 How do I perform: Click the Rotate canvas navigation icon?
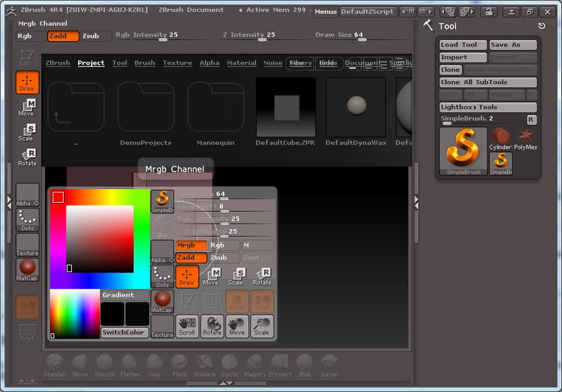212,326
